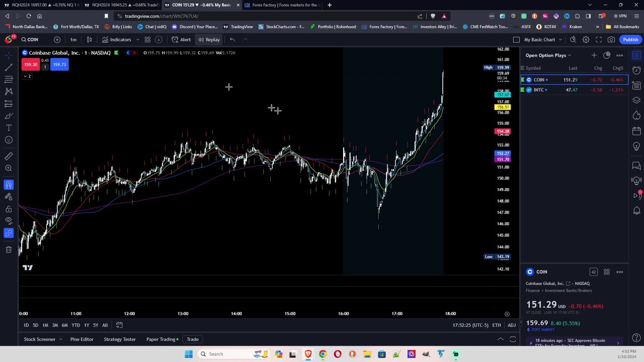Toggle stay in drawing mode
Viewport: 644px width, 362px height.
[x=9, y=197]
